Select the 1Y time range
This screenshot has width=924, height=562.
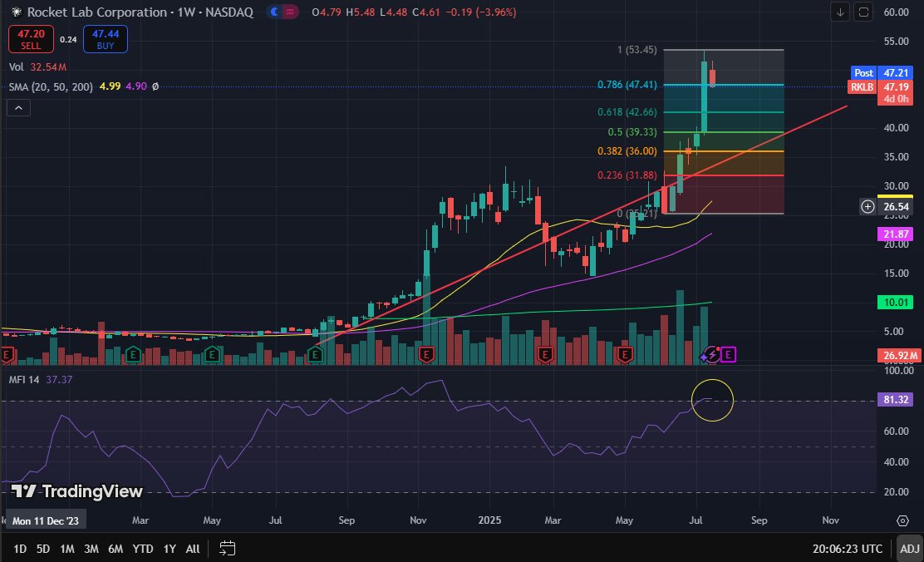coord(170,549)
